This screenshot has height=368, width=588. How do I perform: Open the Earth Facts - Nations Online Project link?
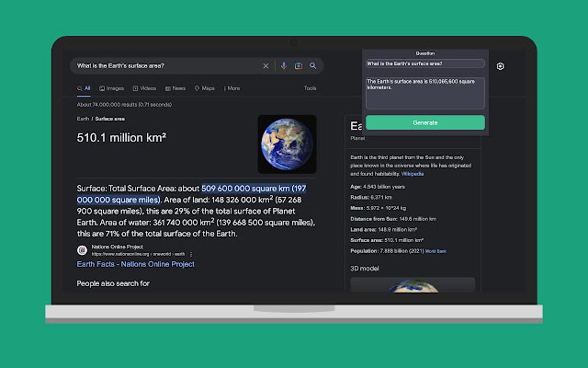tap(135, 264)
